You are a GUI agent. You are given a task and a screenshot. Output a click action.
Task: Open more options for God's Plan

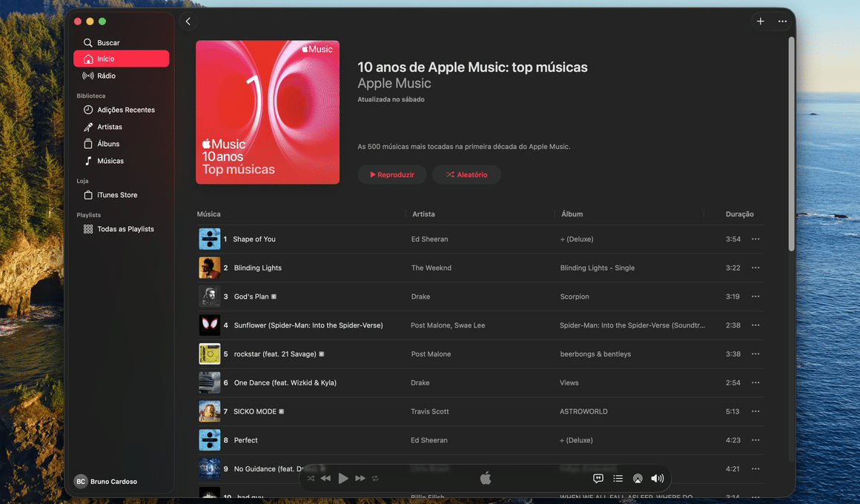tap(755, 296)
